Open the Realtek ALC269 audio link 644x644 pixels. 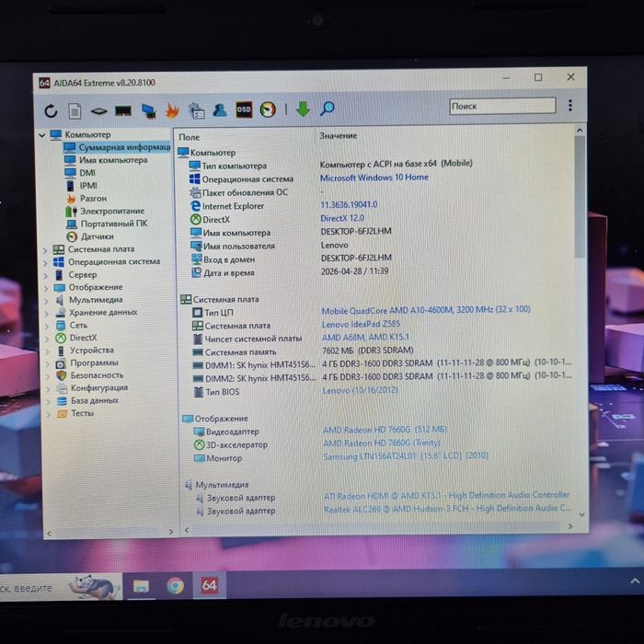(448, 509)
